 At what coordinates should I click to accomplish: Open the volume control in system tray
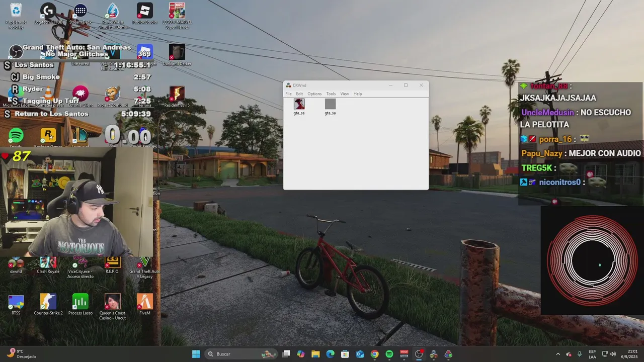point(613,354)
